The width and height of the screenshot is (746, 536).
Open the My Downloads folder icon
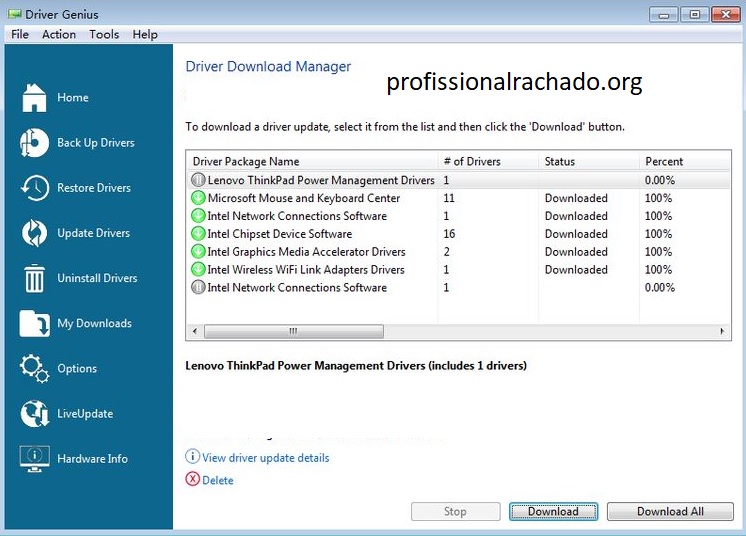click(34, 323)
